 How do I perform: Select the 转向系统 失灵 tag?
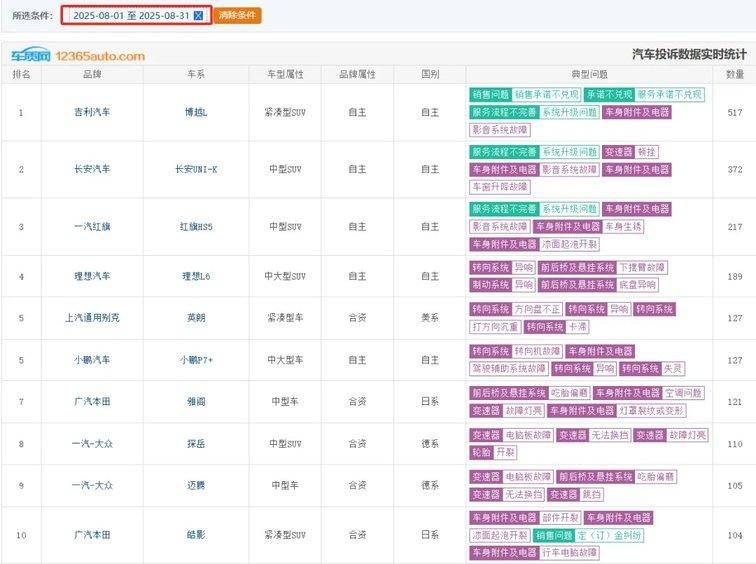tap(652, 369)
